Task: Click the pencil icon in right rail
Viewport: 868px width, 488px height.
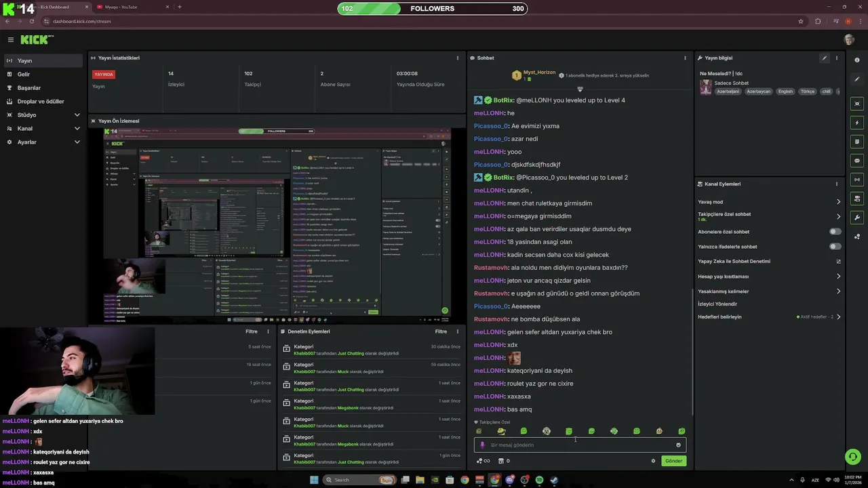Action: point(857,79)
